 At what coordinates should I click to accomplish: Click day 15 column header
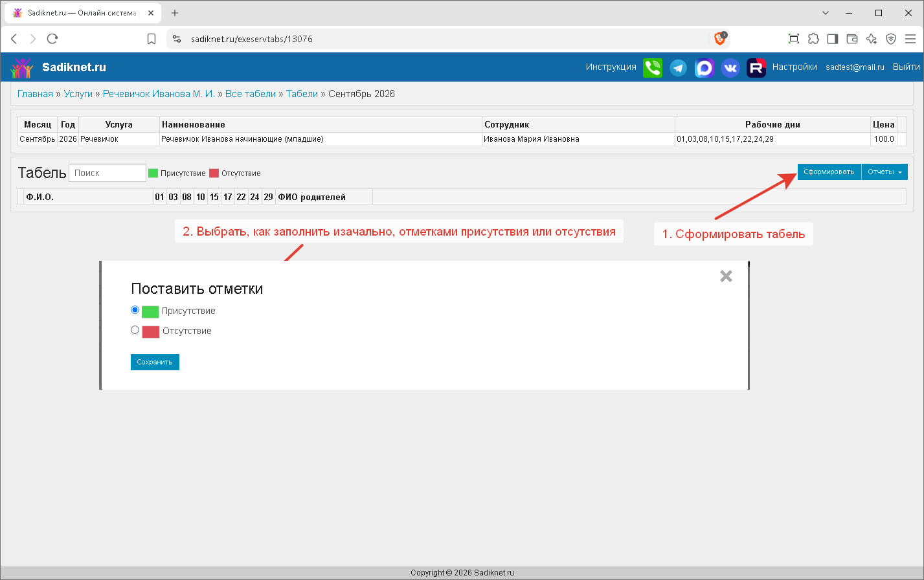pos(214,197)
